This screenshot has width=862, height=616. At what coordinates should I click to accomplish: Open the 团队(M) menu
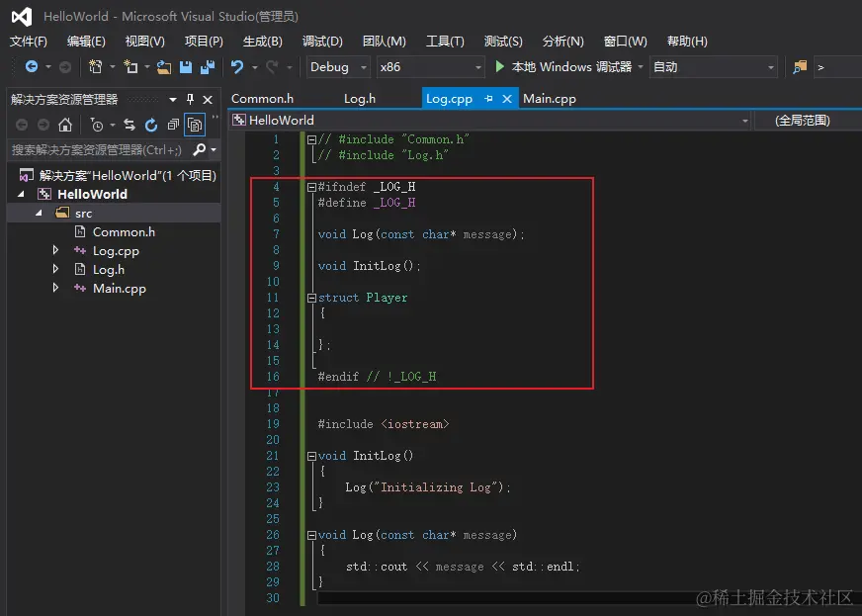pos(384,42)
